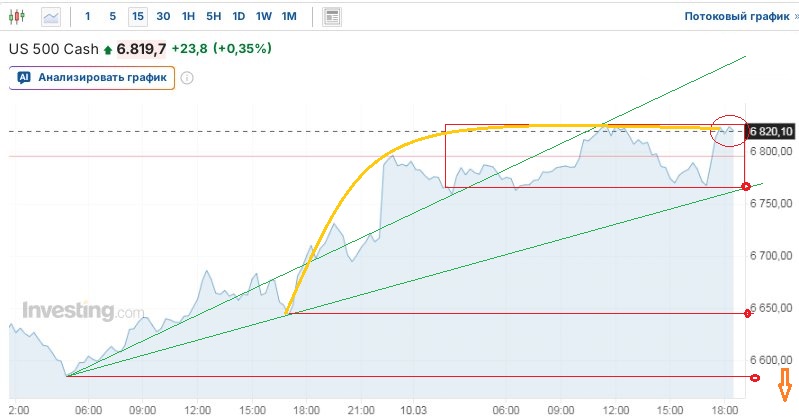Click the green up arrow by price

tap(108, 48)
